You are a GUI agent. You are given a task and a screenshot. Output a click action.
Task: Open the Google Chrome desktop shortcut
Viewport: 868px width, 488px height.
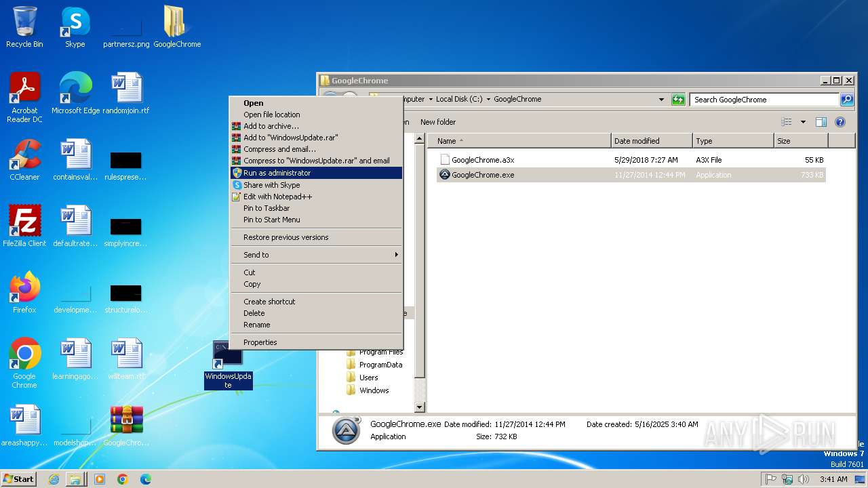24,363
